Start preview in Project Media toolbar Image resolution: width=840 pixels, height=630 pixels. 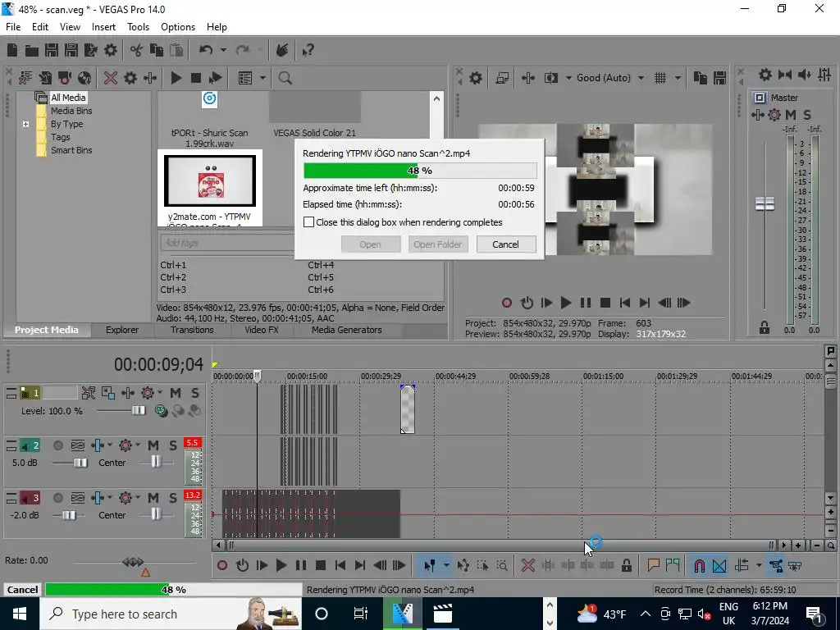click(x=176, y=78)
